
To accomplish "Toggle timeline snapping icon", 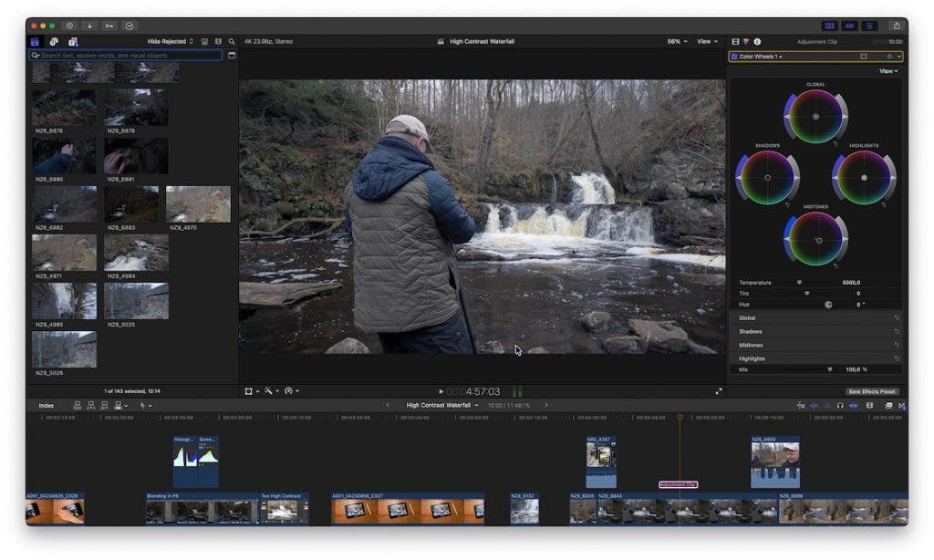I will click(x=853, y=406).
